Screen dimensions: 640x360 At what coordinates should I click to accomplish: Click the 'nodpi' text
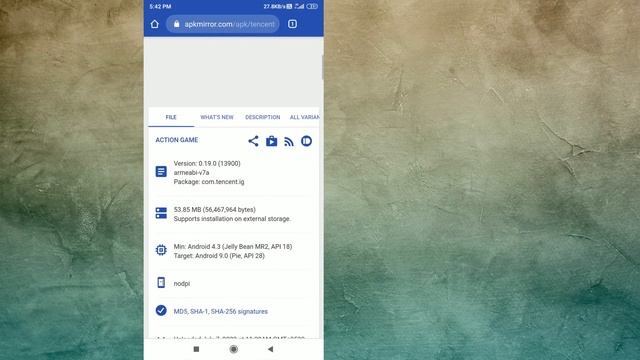click(182, 284)
